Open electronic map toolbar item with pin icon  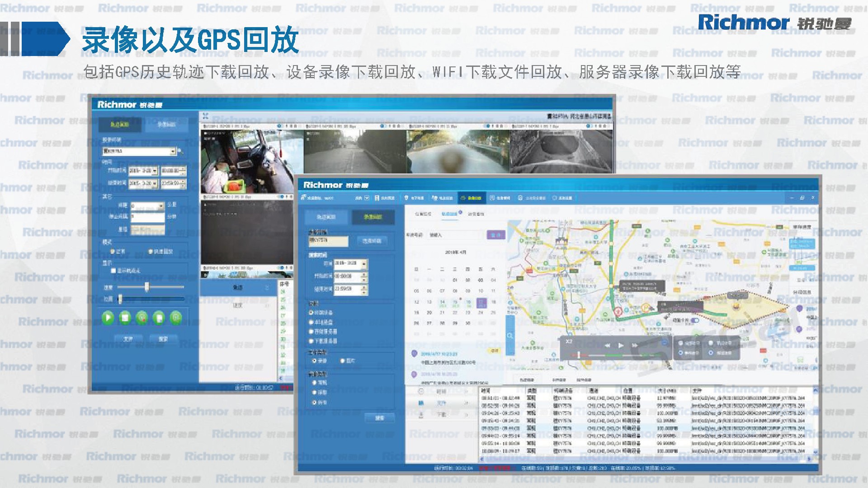tap(414, 198)
